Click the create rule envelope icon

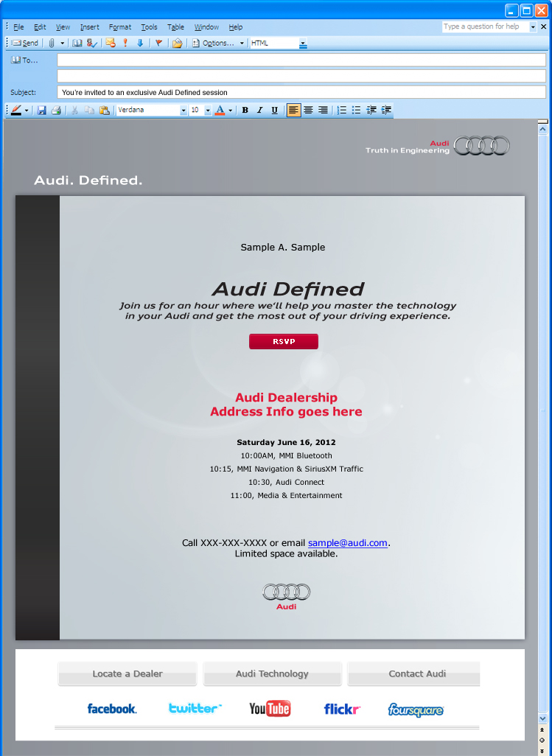pos(178,43)
